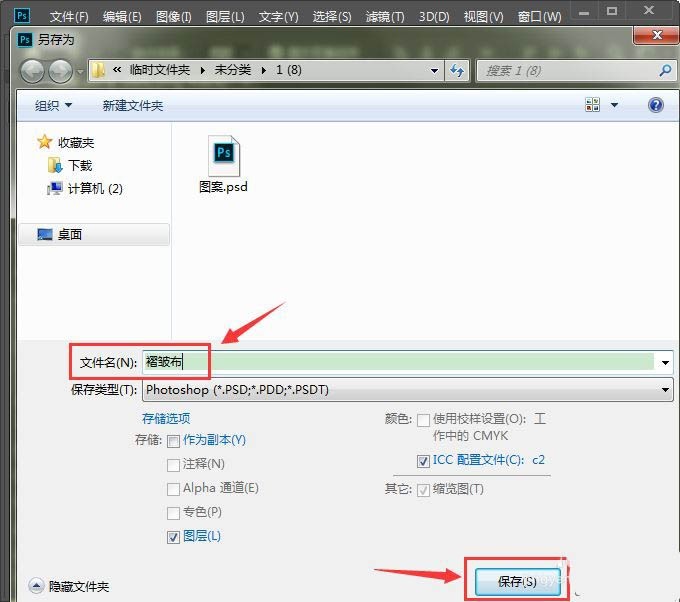
Task: Show the hidden parent folders chevron in the address bar
Action: click(x=117, y=69)
